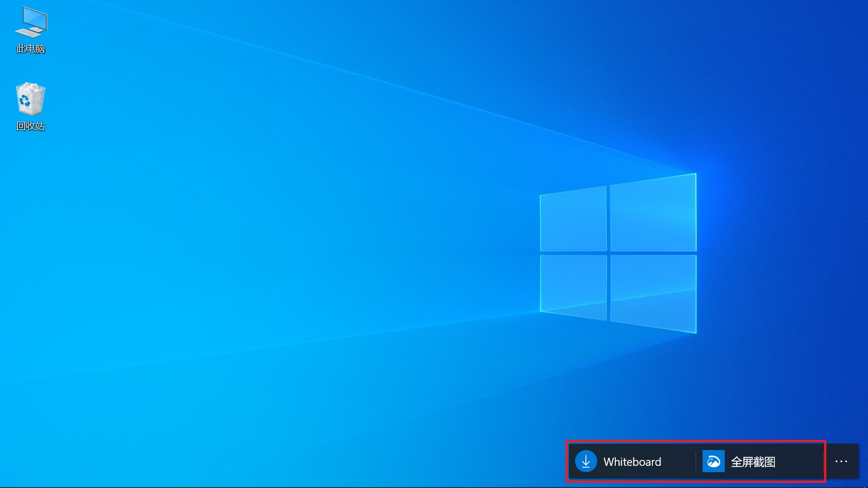Click the 全屏截图 picture icon
Image resolution: width=868 pixels, height=488 pixels.
coord(713,461)
